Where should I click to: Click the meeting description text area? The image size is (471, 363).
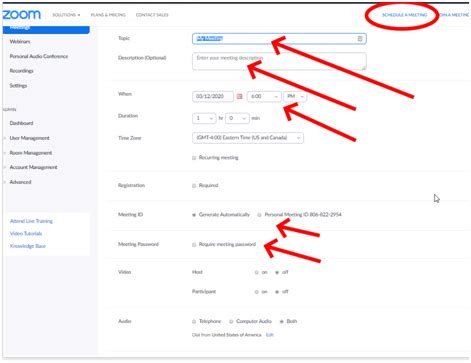279,61
